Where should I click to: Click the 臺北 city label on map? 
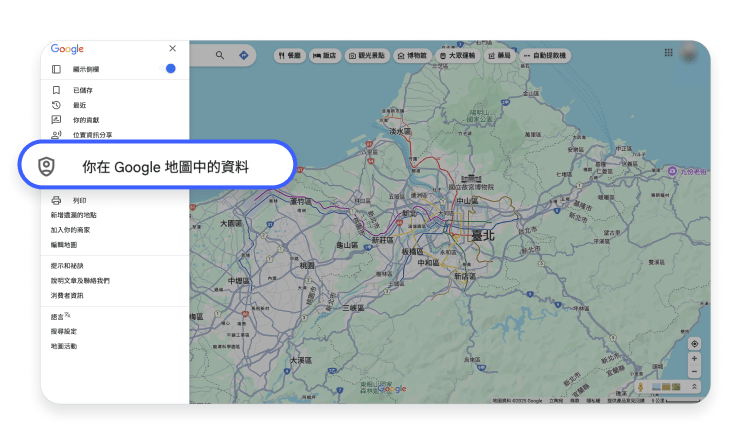click(x=482, y=235)
